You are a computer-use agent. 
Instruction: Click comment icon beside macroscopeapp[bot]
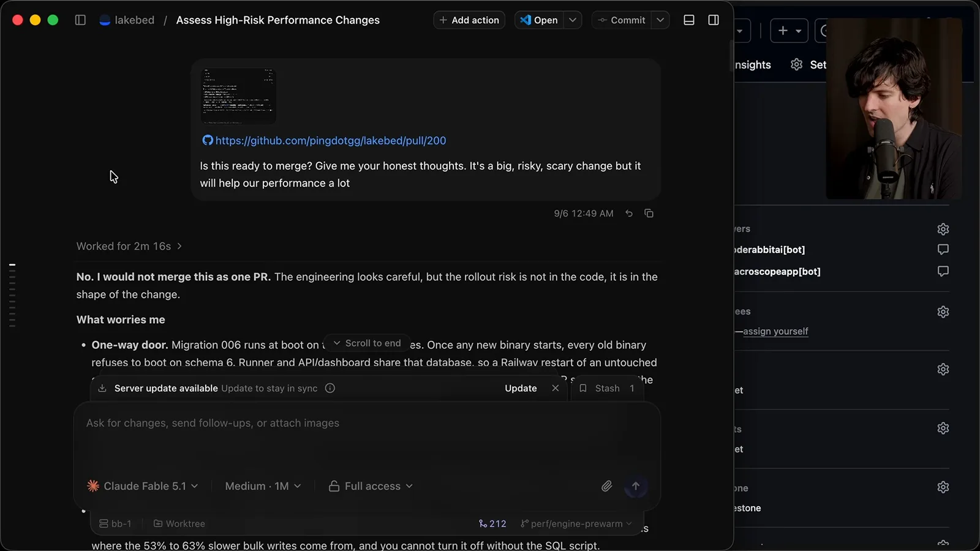(943, 271)
